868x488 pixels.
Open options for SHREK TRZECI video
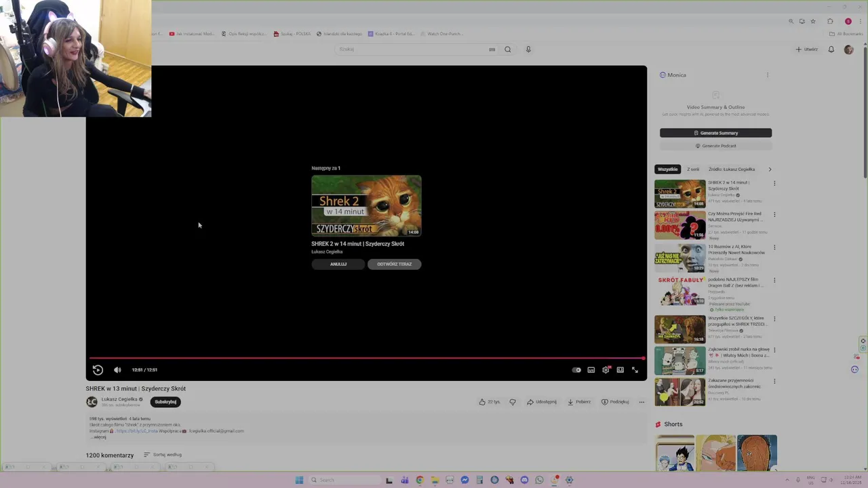[774, 319]
